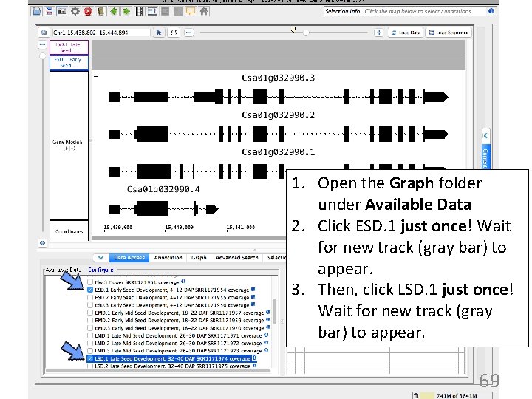Click the Open File toolbar icon
532x399 pixels.
[37, 11]
